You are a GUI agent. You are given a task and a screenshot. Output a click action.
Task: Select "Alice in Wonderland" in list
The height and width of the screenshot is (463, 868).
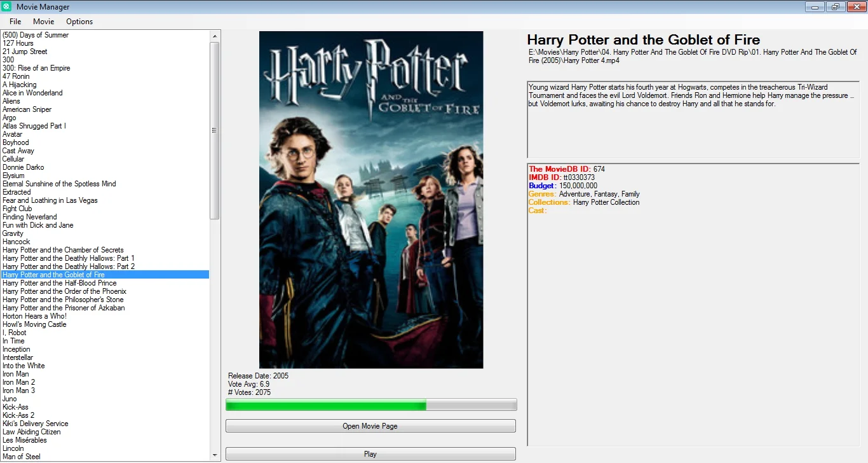click(x=105, y=93)
